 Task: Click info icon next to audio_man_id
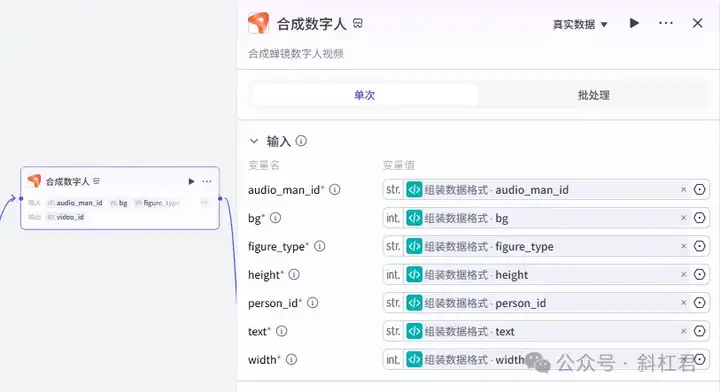(x=335, y=189)
